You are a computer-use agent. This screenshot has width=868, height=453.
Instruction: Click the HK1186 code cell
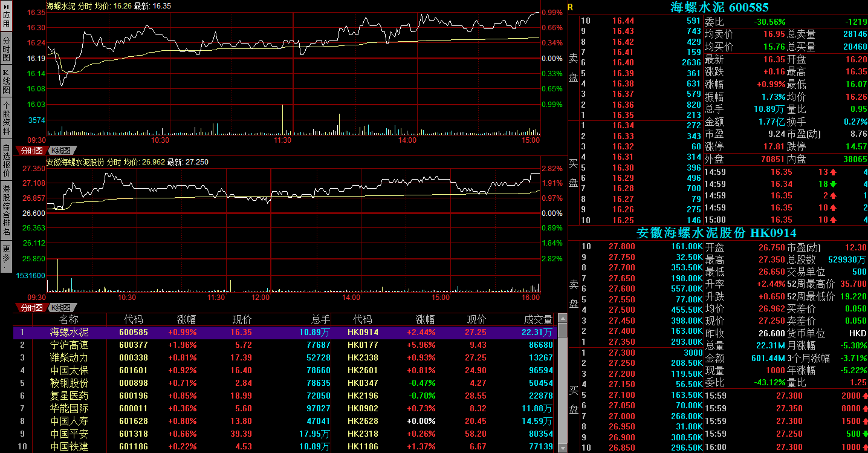point(363,447)
